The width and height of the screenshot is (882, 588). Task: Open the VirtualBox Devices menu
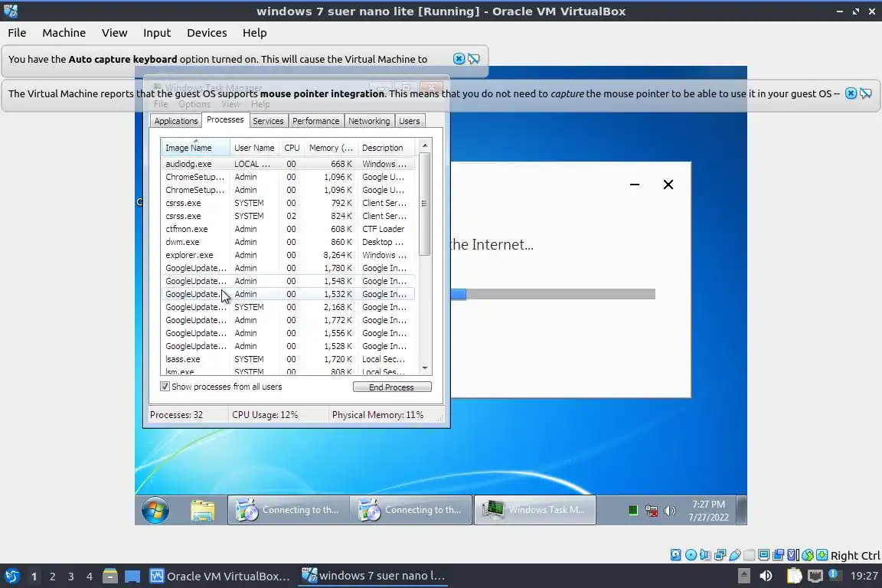pyautogui.click(x=207, y=33)
